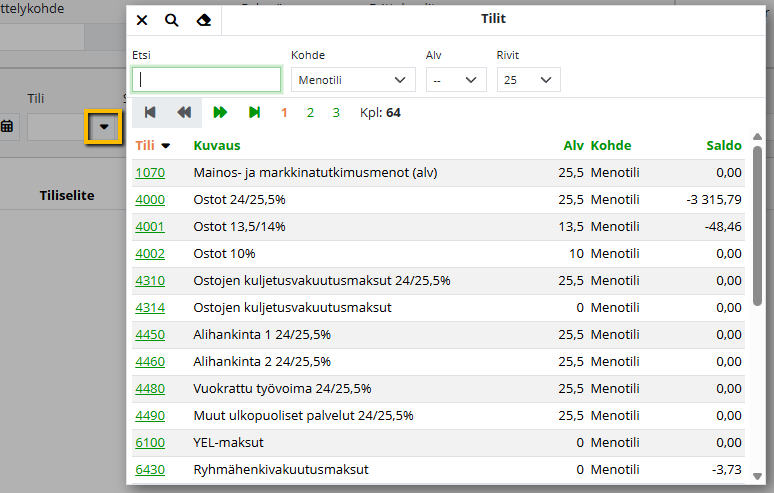Select account 4000 link

150,200
